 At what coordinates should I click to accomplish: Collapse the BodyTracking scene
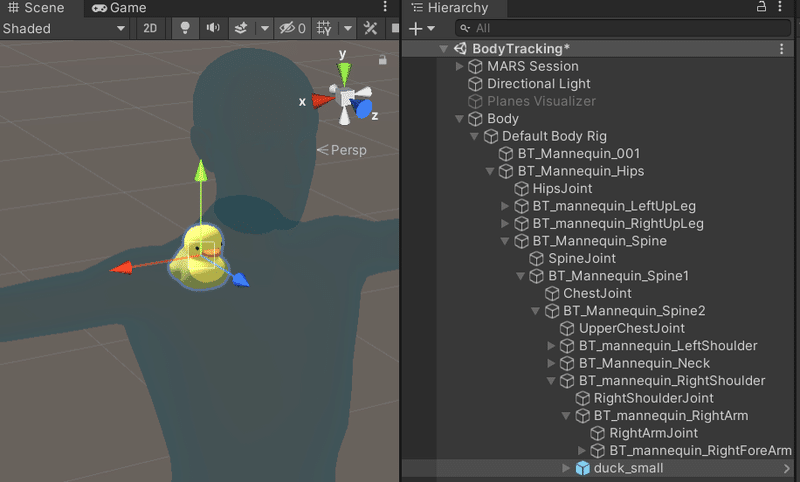pyautogui.click(x=443, y=48)
